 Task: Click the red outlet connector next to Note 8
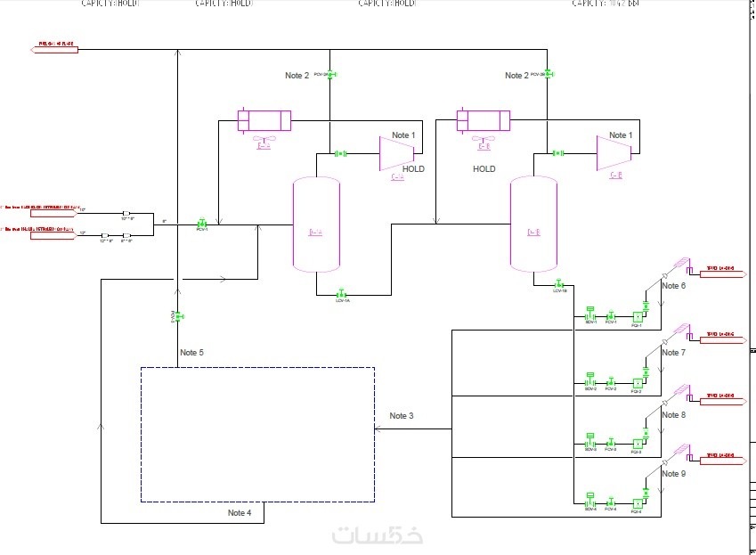pos(723,402)
